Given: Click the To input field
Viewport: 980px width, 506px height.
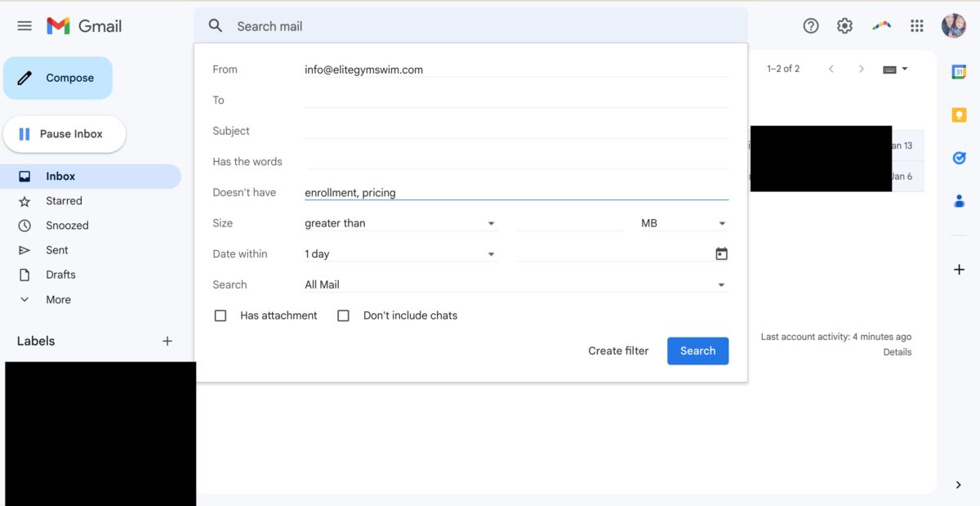Looking at the screenshot, I should [x=516, y=100].
